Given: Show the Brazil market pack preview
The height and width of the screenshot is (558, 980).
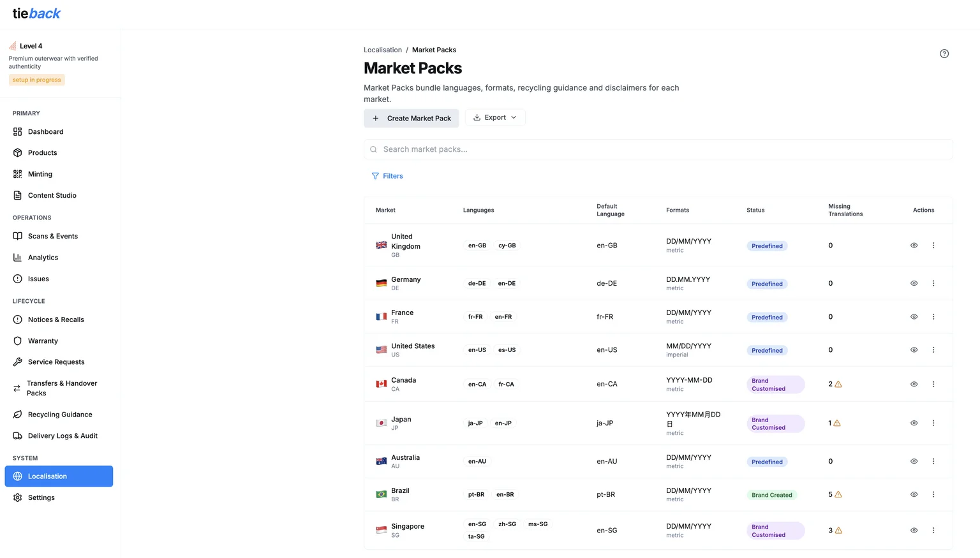Looking at the screenshot, I should pyautogui.click(x=914, y=494).
